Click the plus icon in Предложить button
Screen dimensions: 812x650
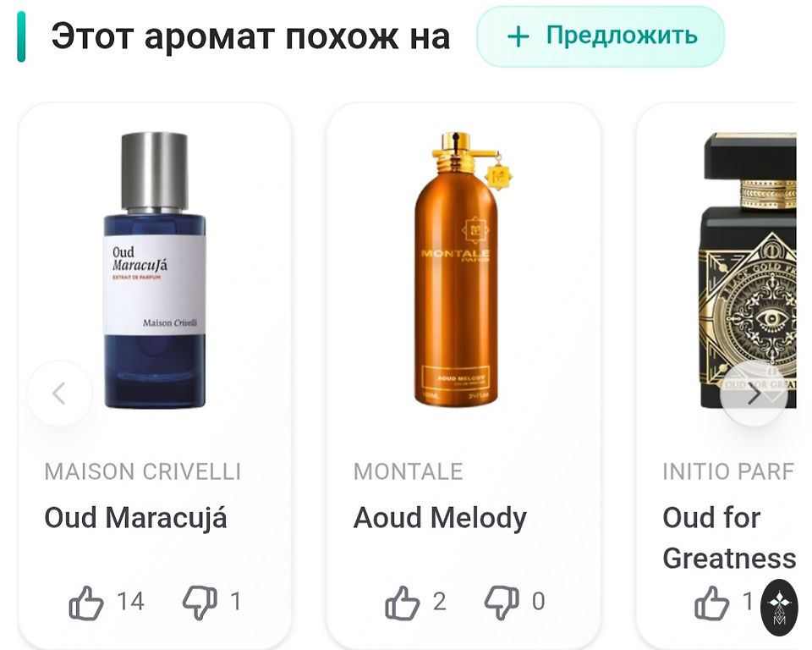518,36
